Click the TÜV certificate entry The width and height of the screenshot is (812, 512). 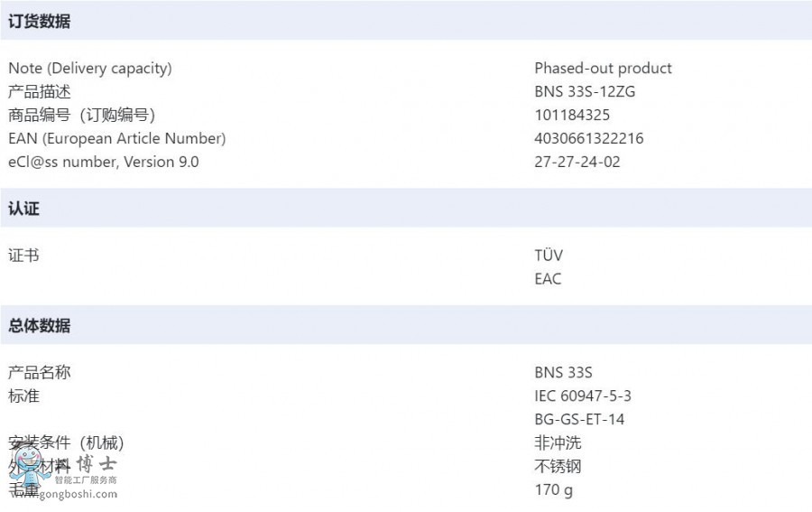click(549, 255)
